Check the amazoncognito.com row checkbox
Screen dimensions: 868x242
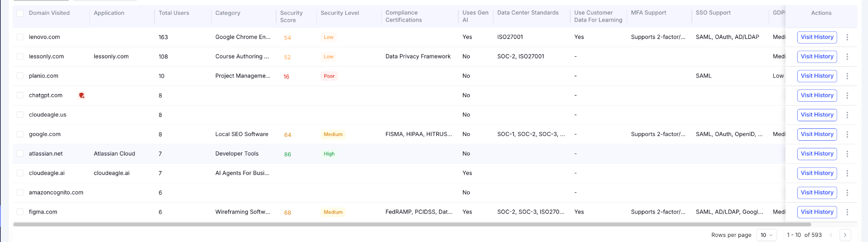(20, 192)
